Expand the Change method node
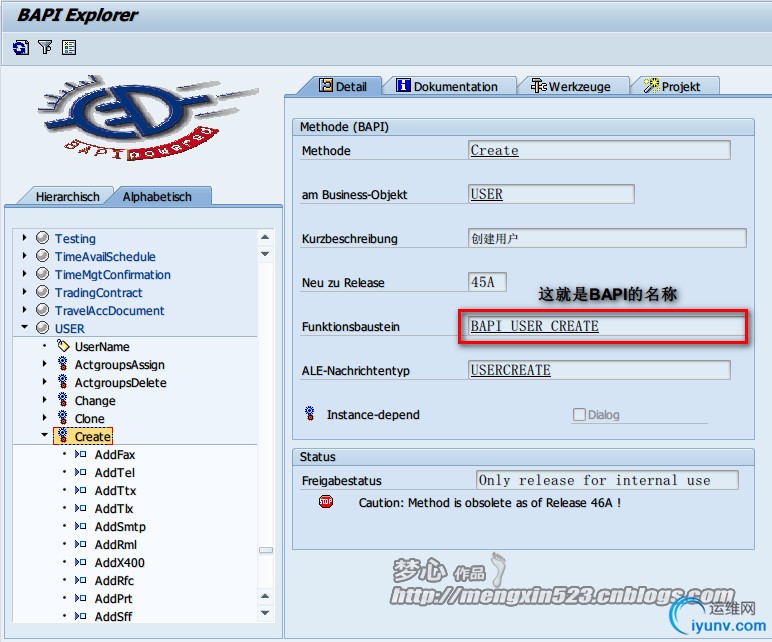The height and width of the screenshot is (642, 772). click(44, 400)
